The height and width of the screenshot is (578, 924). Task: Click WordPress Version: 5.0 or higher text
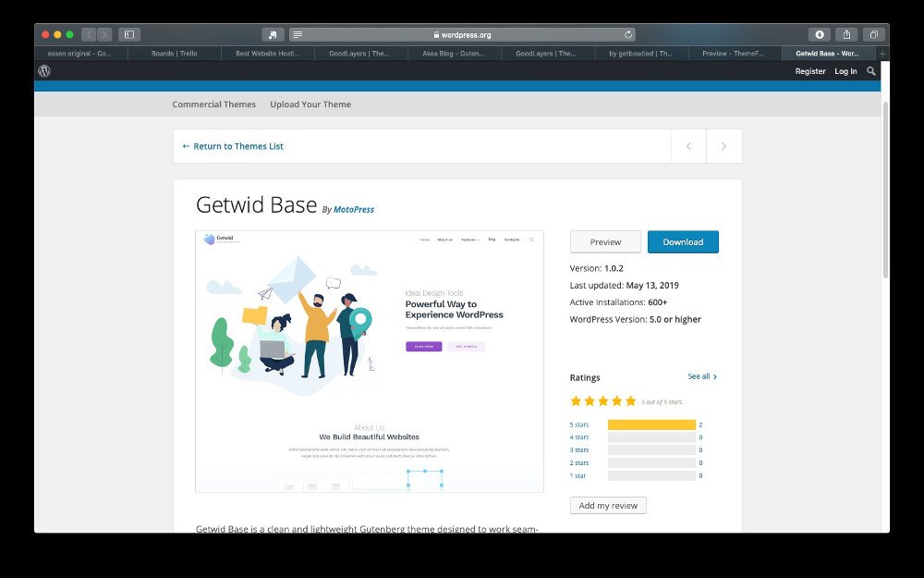pos(636,320)
